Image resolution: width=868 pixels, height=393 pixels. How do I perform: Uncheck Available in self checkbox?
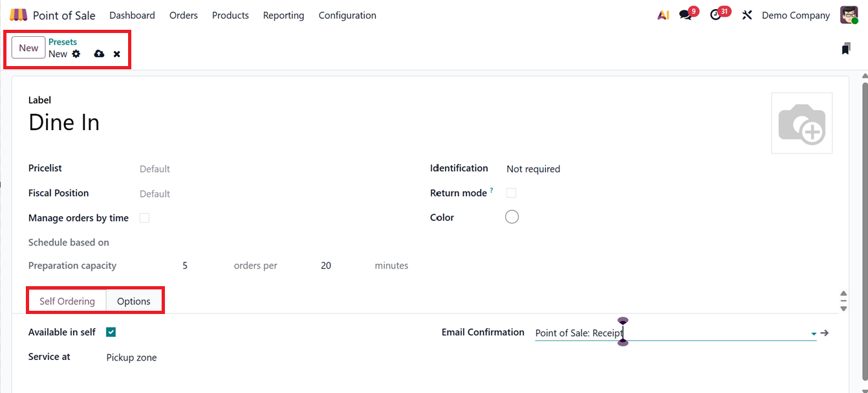(111, 332)
